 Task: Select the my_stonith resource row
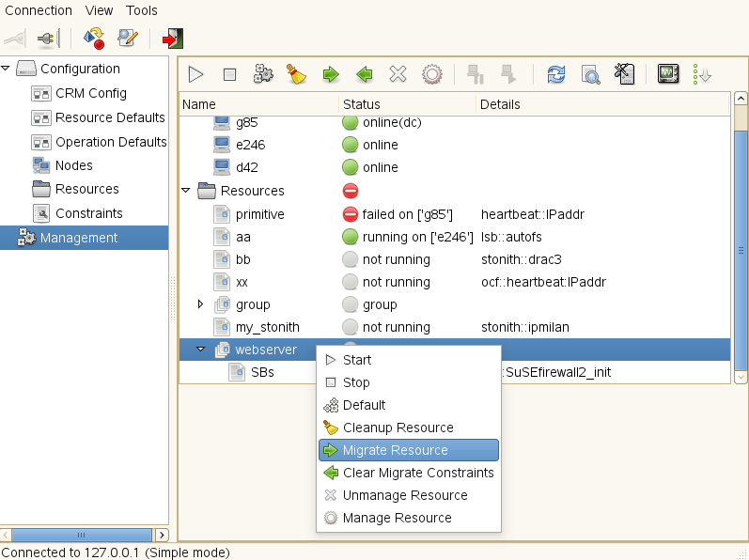[x=267, y=327]
